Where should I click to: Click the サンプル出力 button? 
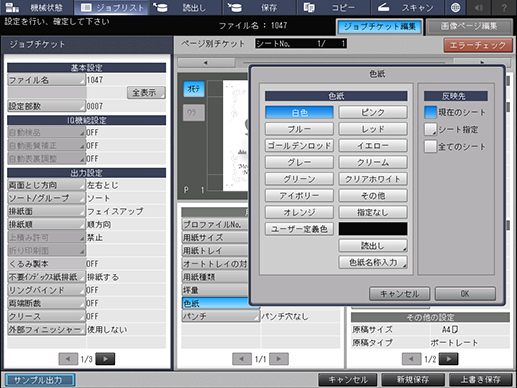pyautogui.click(x=40, y=380)
